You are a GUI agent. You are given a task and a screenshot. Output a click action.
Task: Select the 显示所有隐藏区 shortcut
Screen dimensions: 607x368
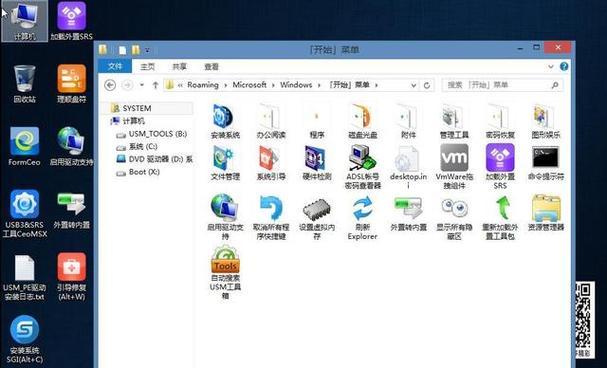pos(454,217)
